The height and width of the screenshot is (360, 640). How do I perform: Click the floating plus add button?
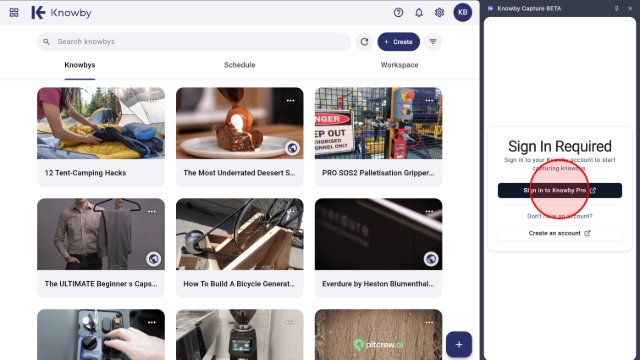[459, 344]
